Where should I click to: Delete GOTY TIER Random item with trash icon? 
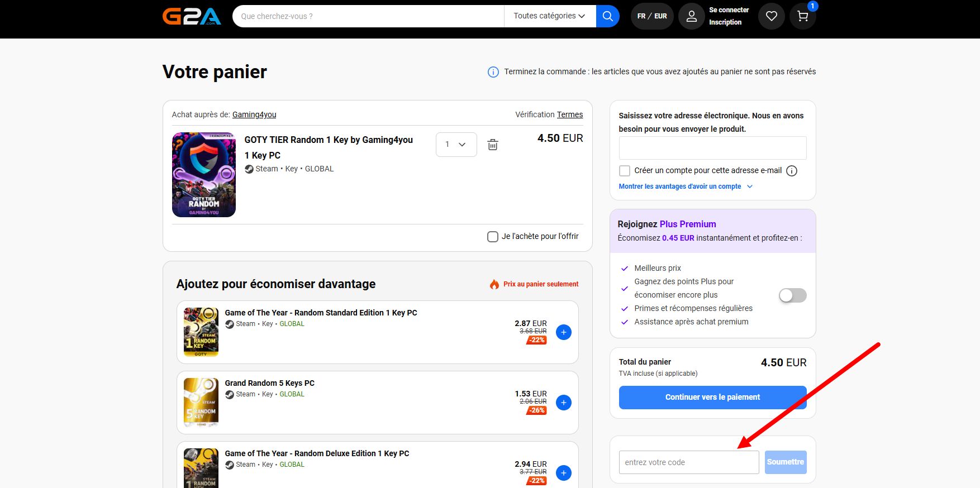point(493,145)
